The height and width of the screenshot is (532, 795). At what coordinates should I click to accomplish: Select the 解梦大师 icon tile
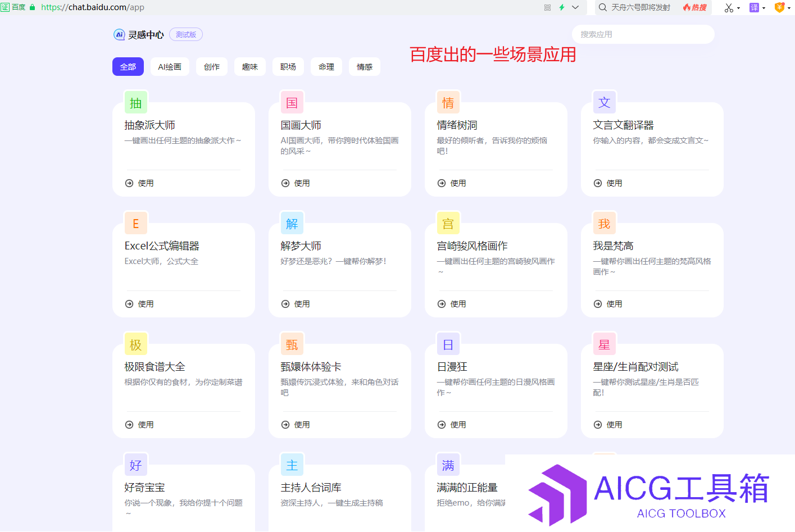point(292,224)
